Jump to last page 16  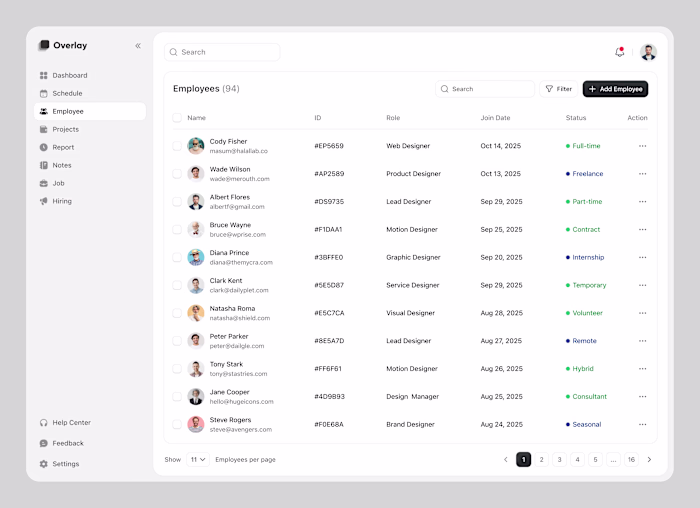(x=631, y=459)
